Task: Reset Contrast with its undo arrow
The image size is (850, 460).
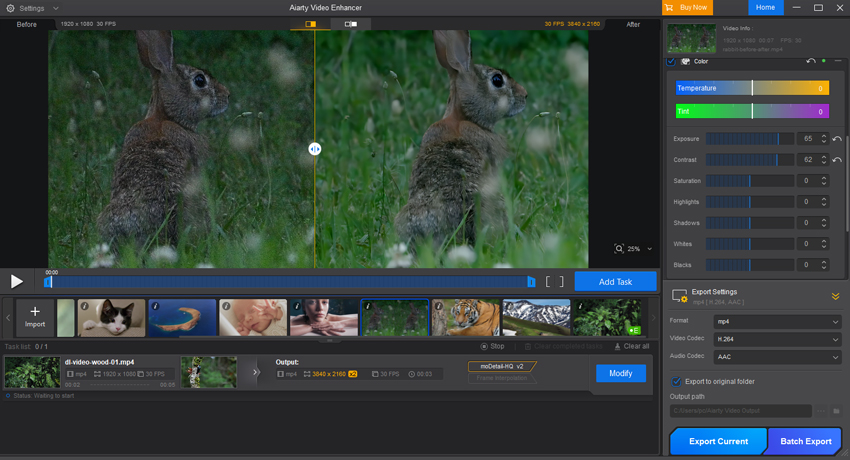Action: [837, 160]
